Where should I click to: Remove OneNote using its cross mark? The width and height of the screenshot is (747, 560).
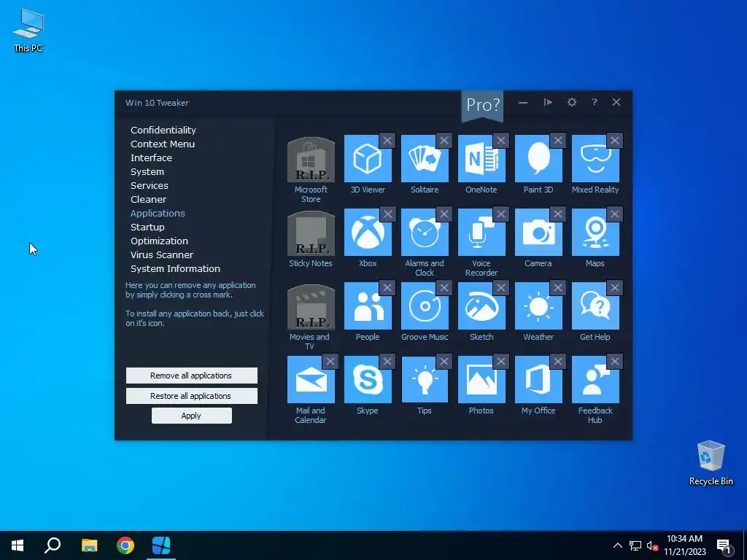(x=500, y=141)
